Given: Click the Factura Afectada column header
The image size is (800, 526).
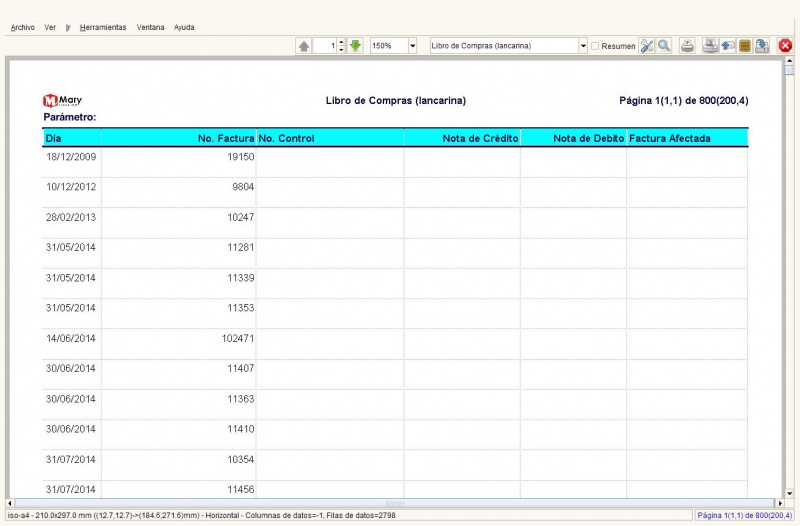Looking at the screenshot, I should click(687, 138).
